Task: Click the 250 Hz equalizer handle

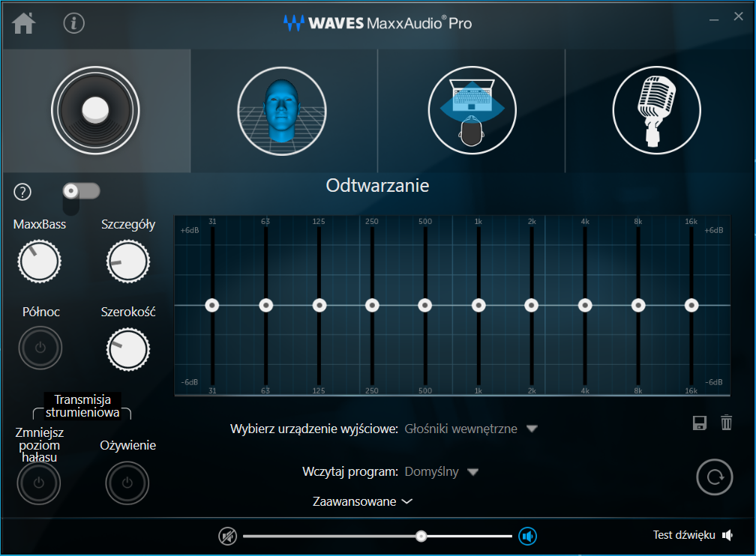Action: point(372,305)
